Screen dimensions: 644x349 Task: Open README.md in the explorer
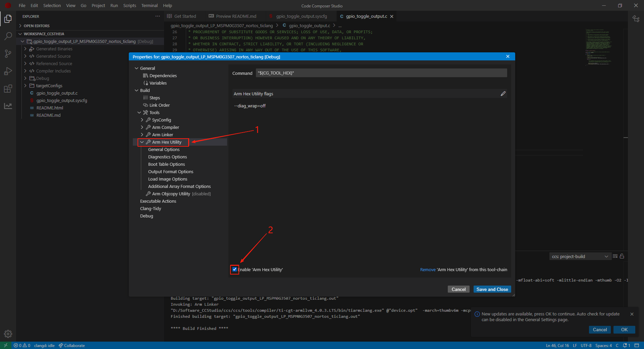(x=48, y=115)
